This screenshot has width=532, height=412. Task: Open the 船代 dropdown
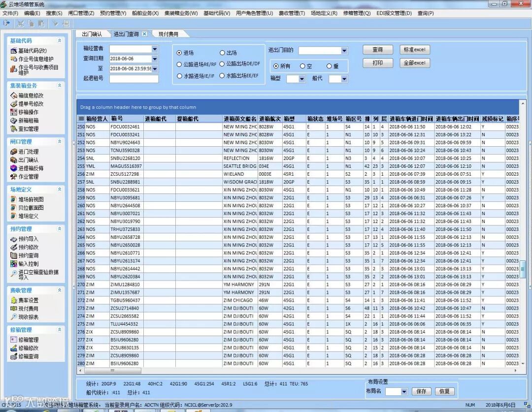[344, 79]
